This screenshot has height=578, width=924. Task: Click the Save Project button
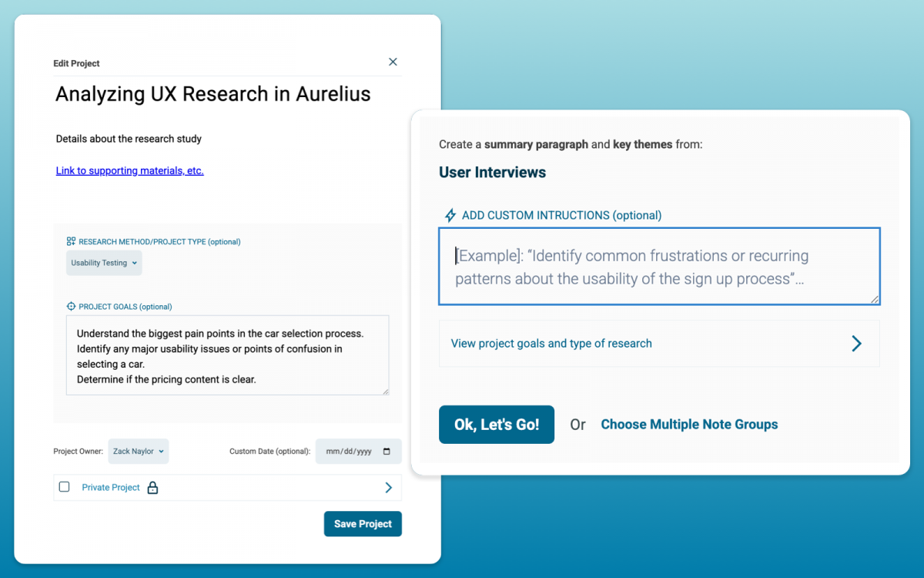pos(363,523)
